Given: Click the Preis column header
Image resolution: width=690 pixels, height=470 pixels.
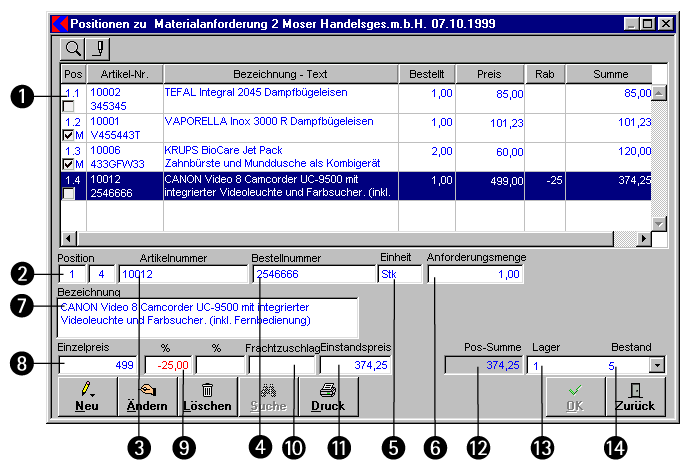Looking at the screenshot, I should coord(490,74).
